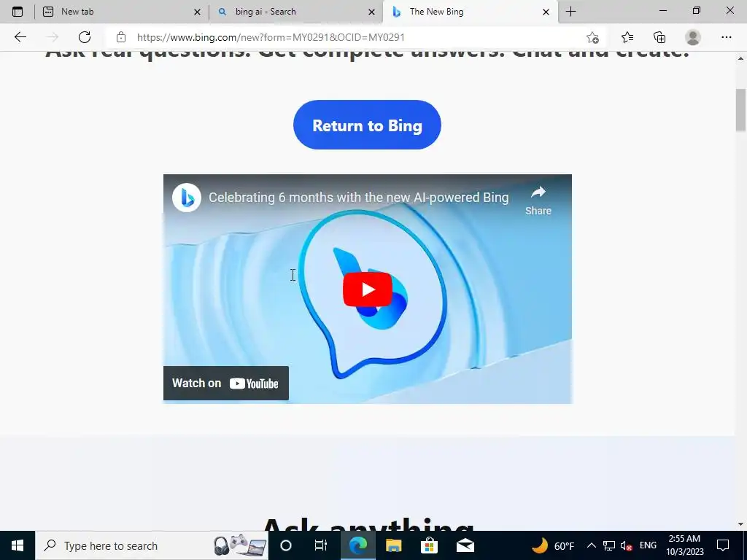
Task: Switch ENG input language indicator
Action: point(648,545)
